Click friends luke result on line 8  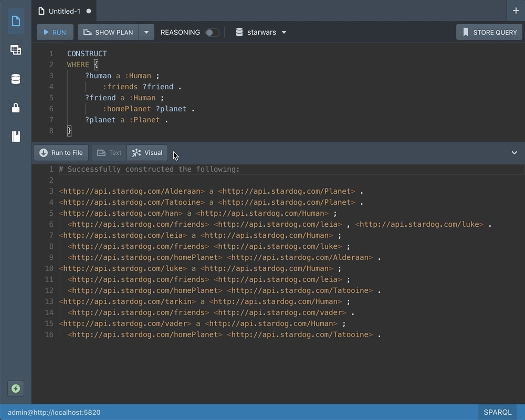tap(208, 247)
